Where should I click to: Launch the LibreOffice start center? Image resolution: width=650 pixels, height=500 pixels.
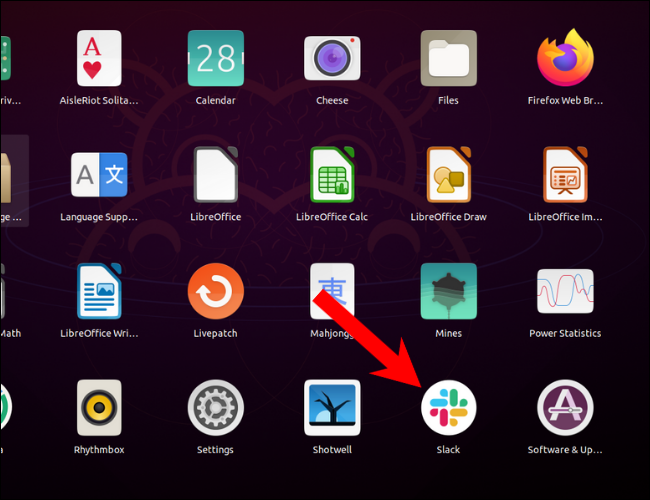tap(215, 175)
